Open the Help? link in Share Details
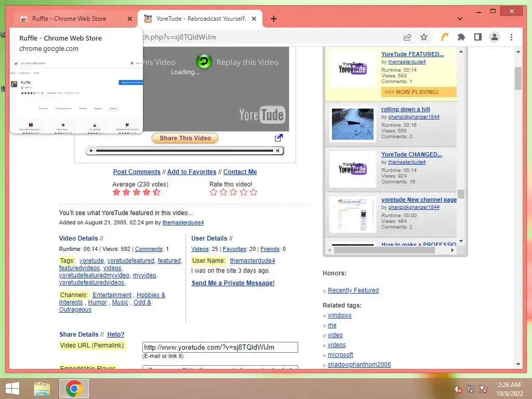 [116, 334]
